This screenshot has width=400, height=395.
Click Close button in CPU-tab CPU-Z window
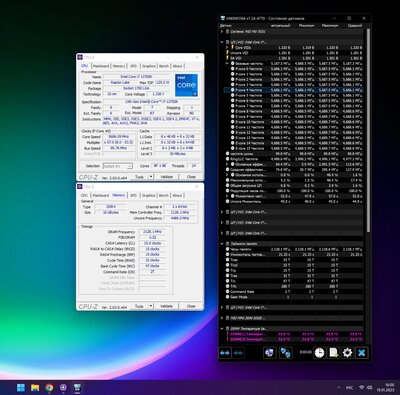pos(191,177)
